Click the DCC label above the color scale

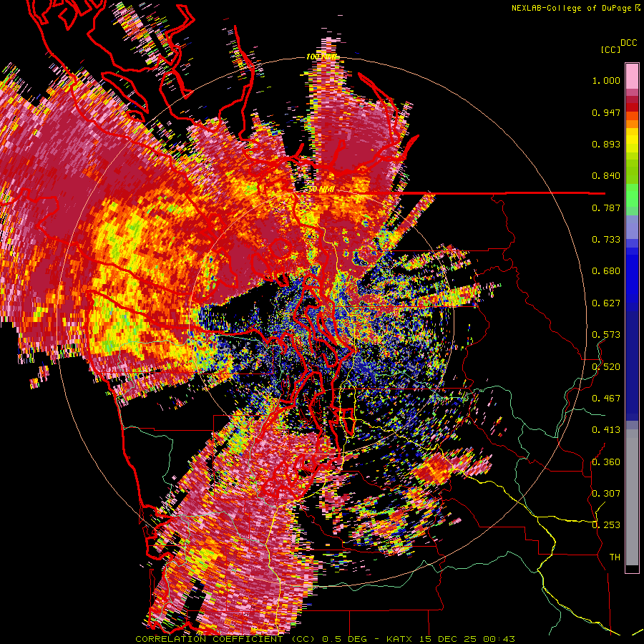pos(628,43)
